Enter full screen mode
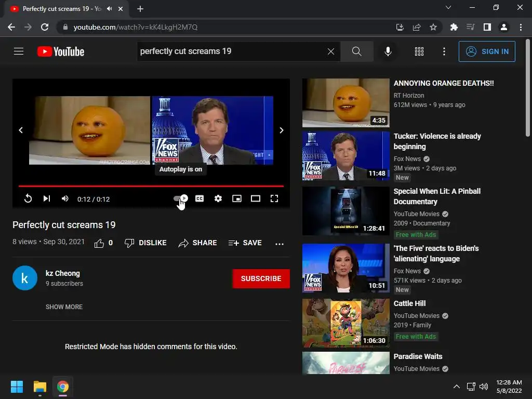Image resolution: width=532 pixels, height=399 pixels. click(x=274, y=198)
